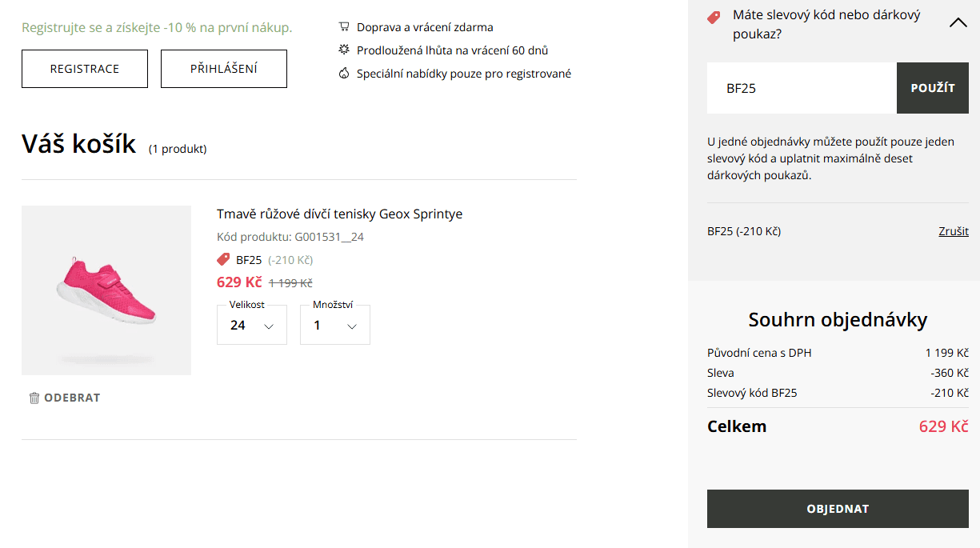This screenshot has height=548, width=980.
Task: Submit order with OBJEDNAT button
Action: (838, 509)
